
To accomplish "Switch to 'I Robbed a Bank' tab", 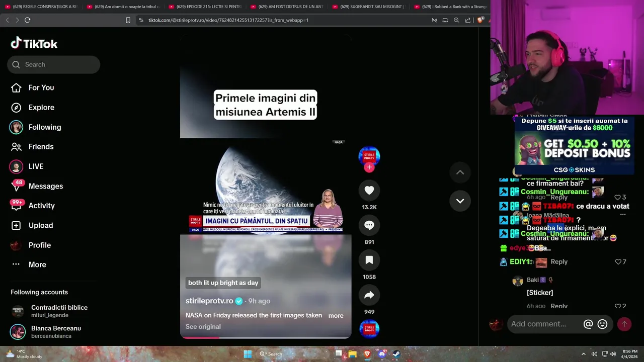I will coord(450,7).
